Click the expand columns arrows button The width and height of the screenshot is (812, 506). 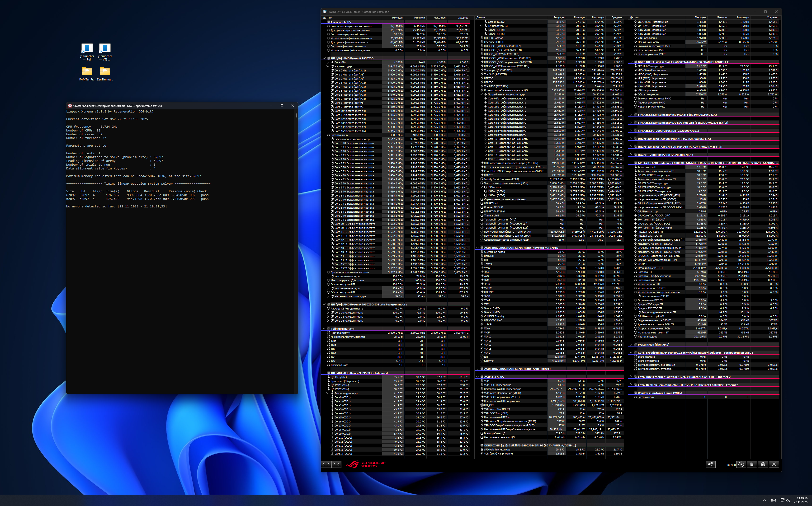[x=326, y=464]
